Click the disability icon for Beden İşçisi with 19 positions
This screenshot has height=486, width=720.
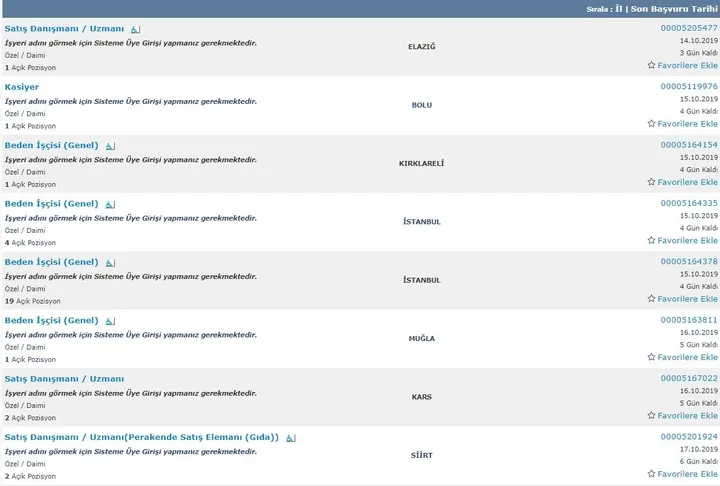point(110,263)
